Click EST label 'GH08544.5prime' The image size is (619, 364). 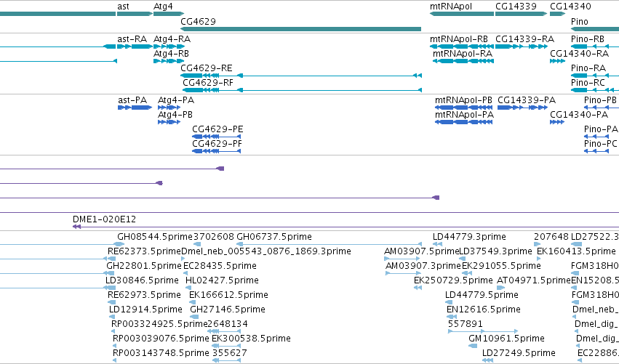pyautogui.click(x=155, y=237)
